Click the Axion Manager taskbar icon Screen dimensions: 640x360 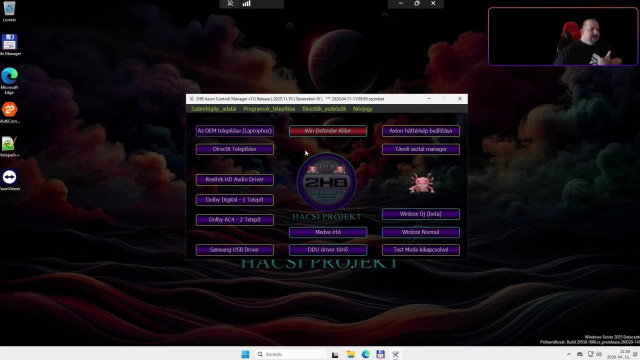pos(396,354)
